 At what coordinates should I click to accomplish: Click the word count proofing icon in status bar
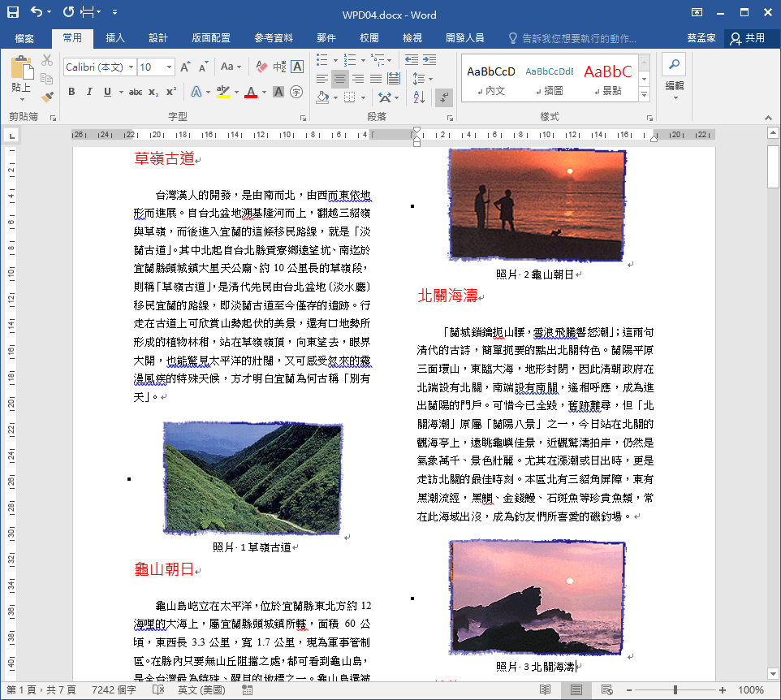(x=158, y=690)
